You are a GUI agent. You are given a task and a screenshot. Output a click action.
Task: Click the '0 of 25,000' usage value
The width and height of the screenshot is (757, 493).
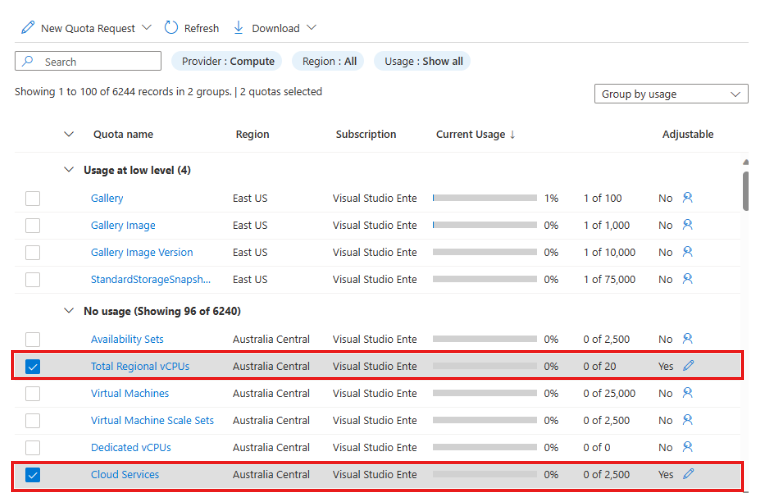pos(609,393)
